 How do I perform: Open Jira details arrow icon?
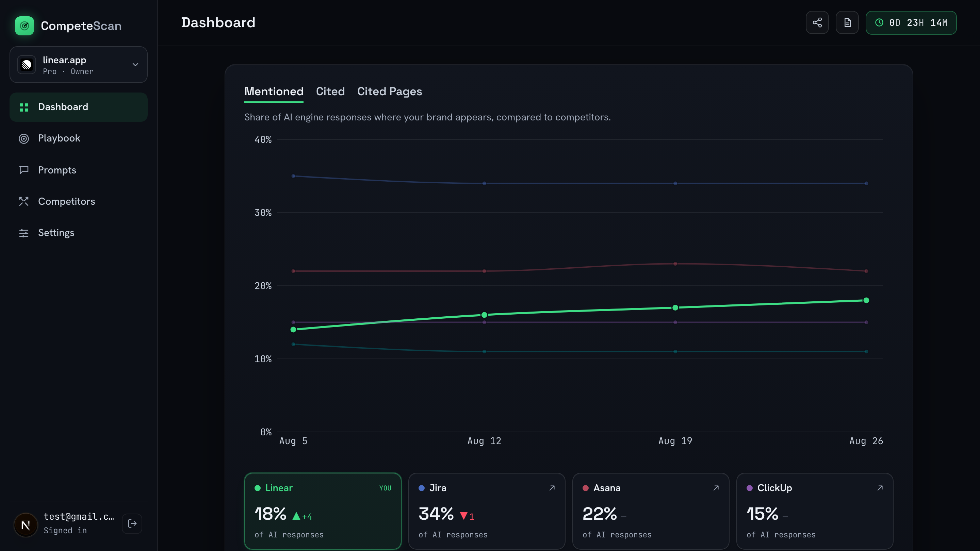[x=552, y=488]
